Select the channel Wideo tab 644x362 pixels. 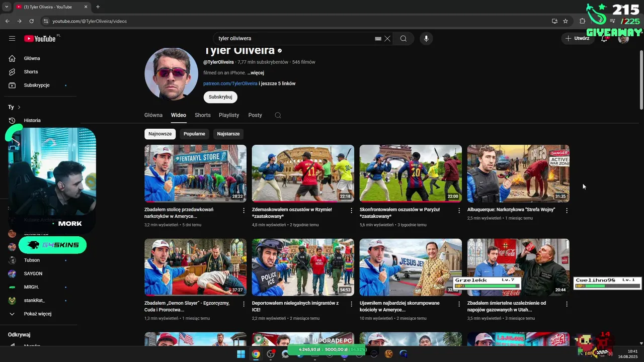pyautogui.click(x=179, y=115)
